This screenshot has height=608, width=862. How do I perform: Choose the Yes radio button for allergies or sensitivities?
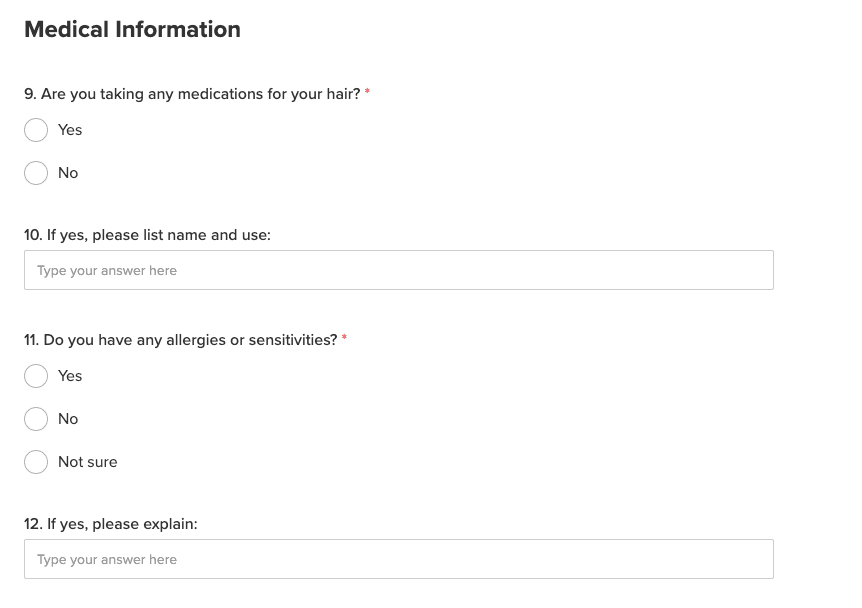pos(36,376)
